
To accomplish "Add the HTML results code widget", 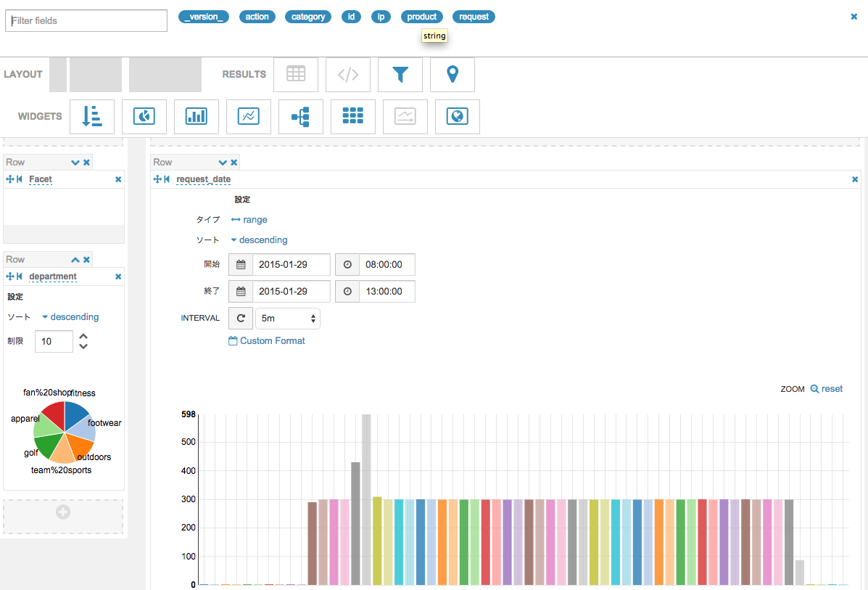I will (348, 74).
